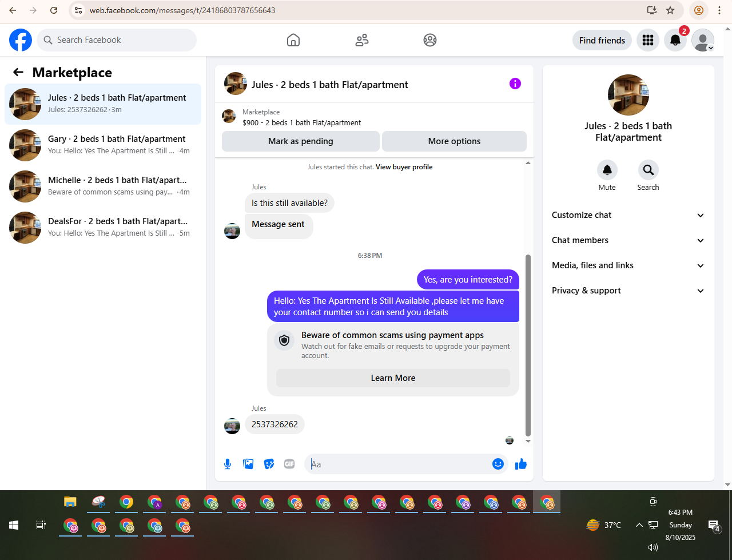Click 'Is this still available?' message
This screenshot has height=560, width=732.
click(289, 203)
